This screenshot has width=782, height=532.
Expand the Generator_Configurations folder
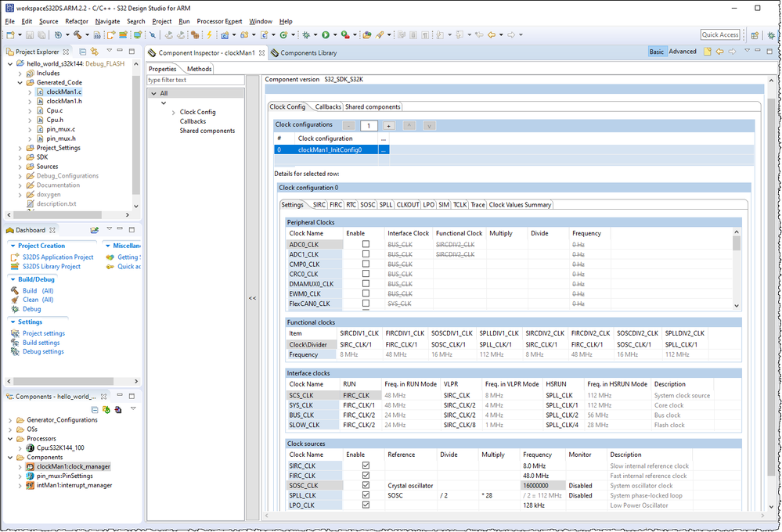(10, 420)
